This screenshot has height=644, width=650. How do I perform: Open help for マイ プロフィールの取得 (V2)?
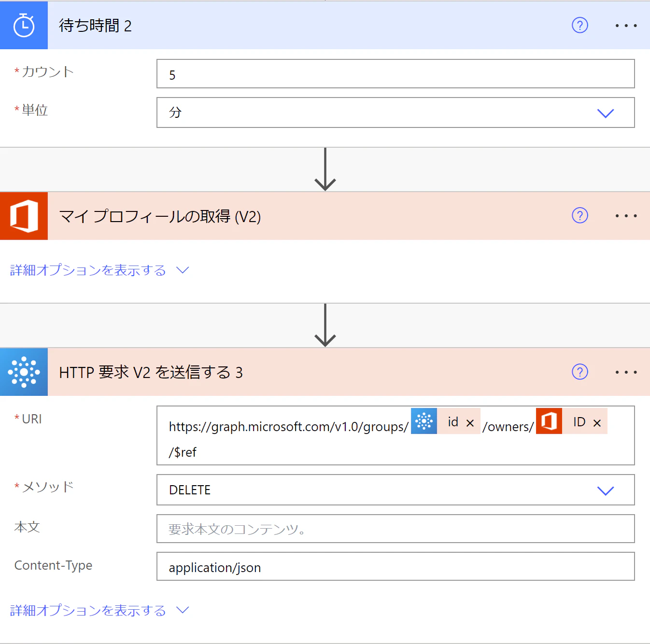coord(579,215)
